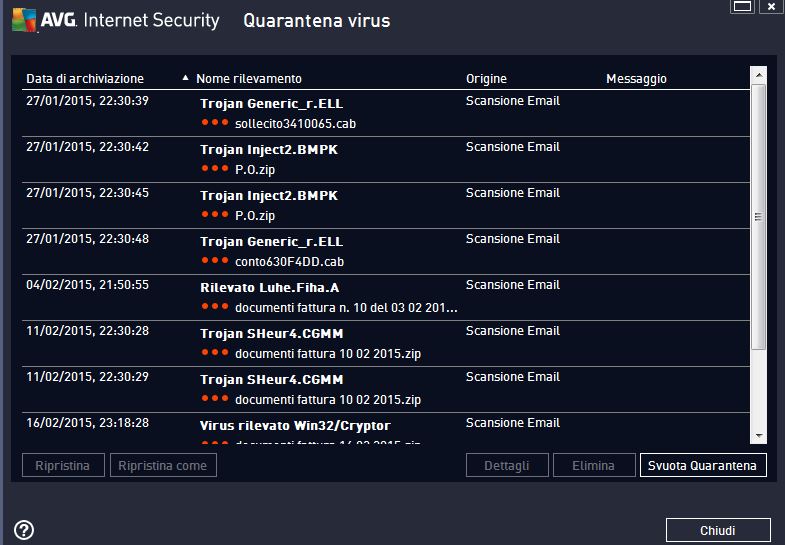Select Trojan Inject2.BMPK at 22:30:45
This screenshot has height=545, width=785.
(x=269, y=196)
